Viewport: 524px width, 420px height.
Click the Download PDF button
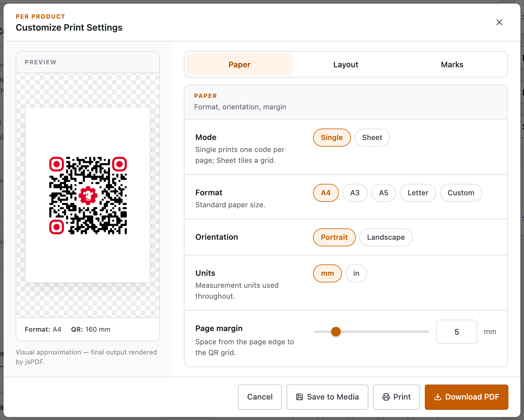[466, 397]
